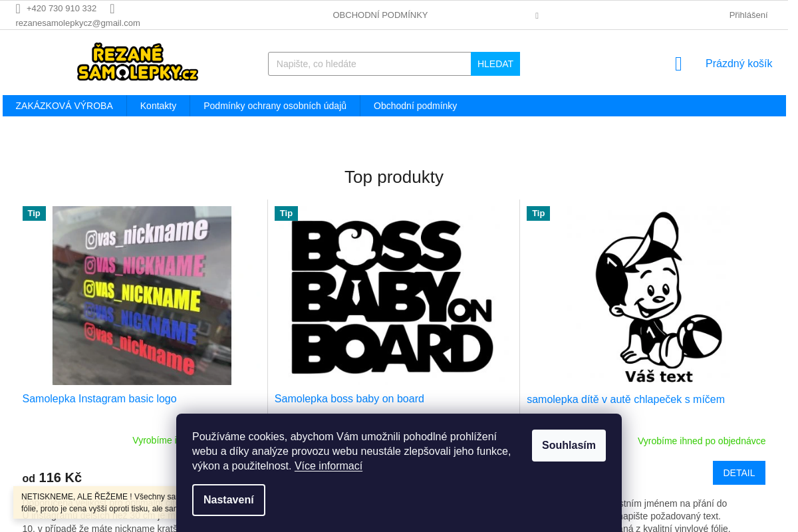Screen dimensions: 798x532
Task: Call phone number +420 730 910 332
Action: coord(61,9)
